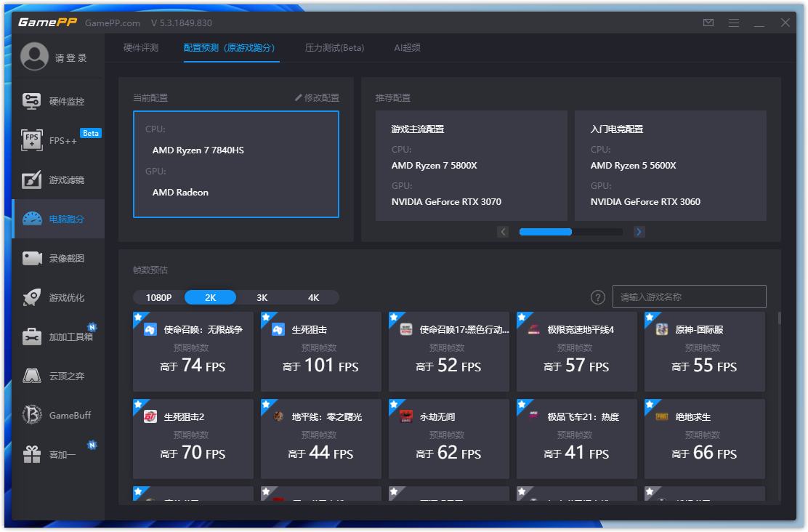Select the 电脑跑分 benchmark gauge icon
This screenshot has height=532, width=808.
pyautogui.click(x=32, y=219)
